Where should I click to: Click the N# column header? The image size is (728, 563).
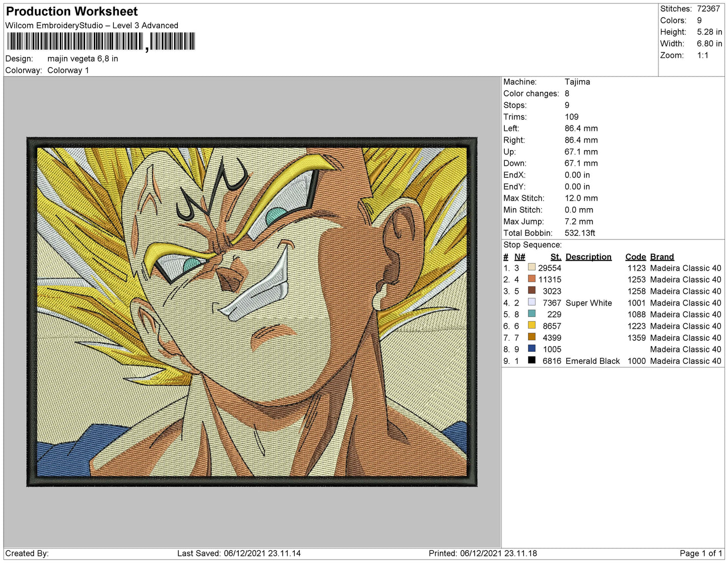coord(519,257)
